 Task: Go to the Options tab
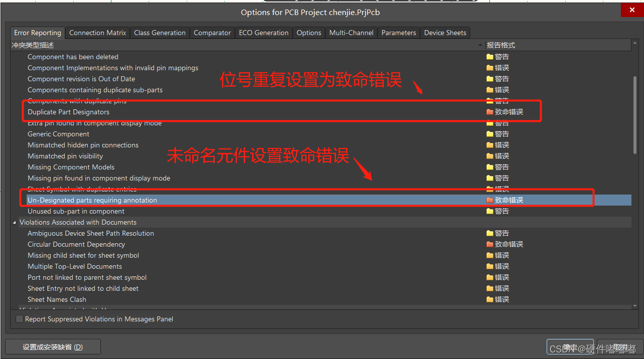pos(309,33)
